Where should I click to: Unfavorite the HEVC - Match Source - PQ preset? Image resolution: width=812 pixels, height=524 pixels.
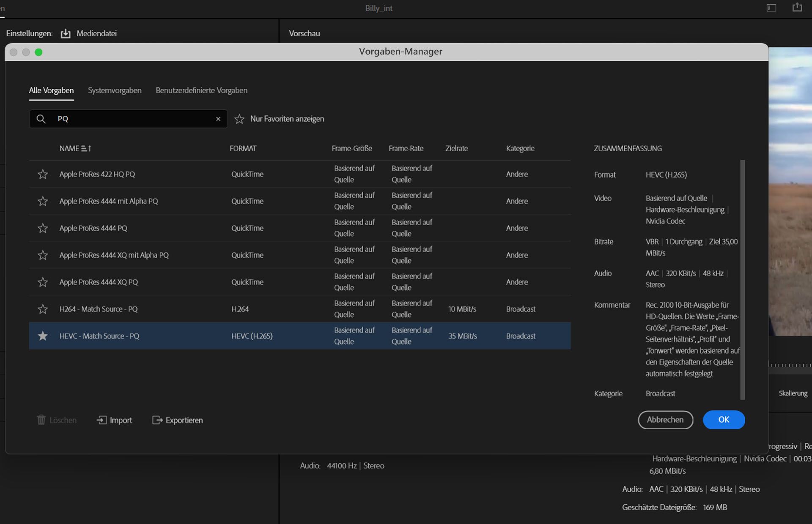pos(43,336)
